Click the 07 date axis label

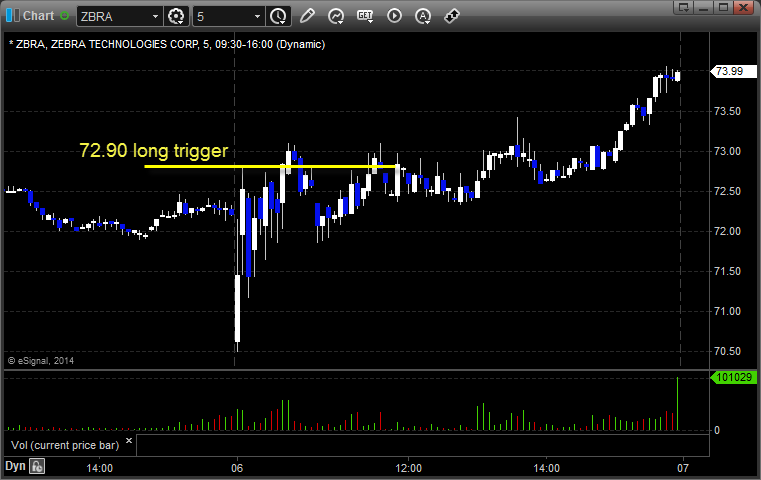coord(683,468)
